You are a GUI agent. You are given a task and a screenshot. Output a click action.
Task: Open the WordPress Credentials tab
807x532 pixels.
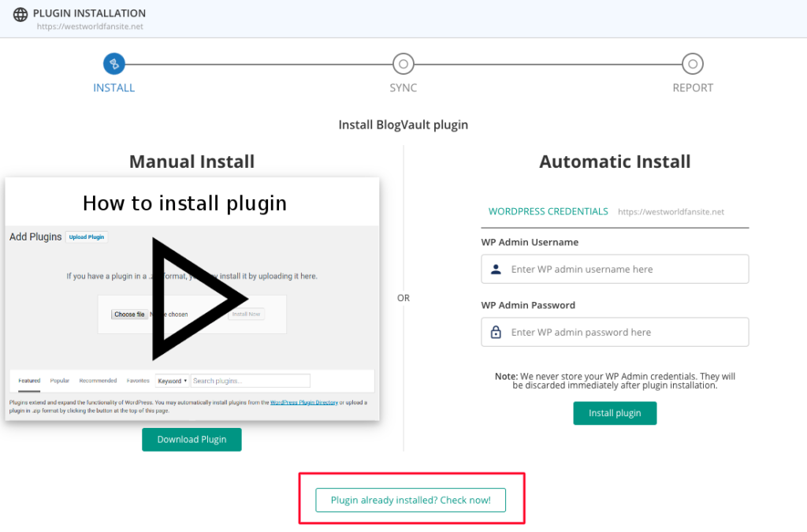[x=549, y=211]
